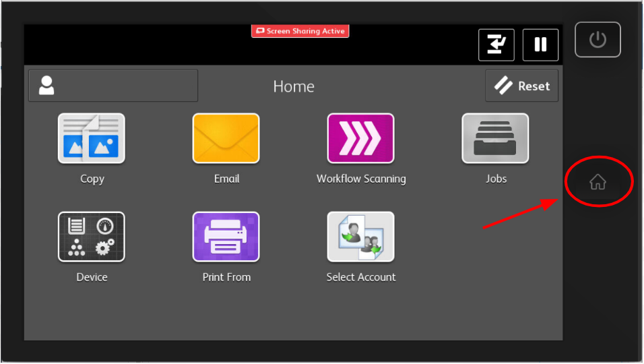Screen dimensions: 644x364
Task: Open the Select Account icon
Action: point(360,237)
